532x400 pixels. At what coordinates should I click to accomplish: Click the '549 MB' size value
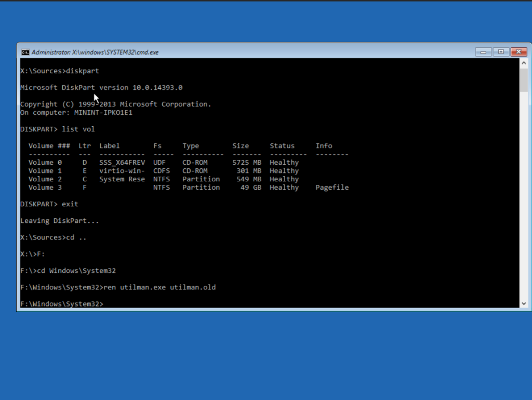coord(249,179)
